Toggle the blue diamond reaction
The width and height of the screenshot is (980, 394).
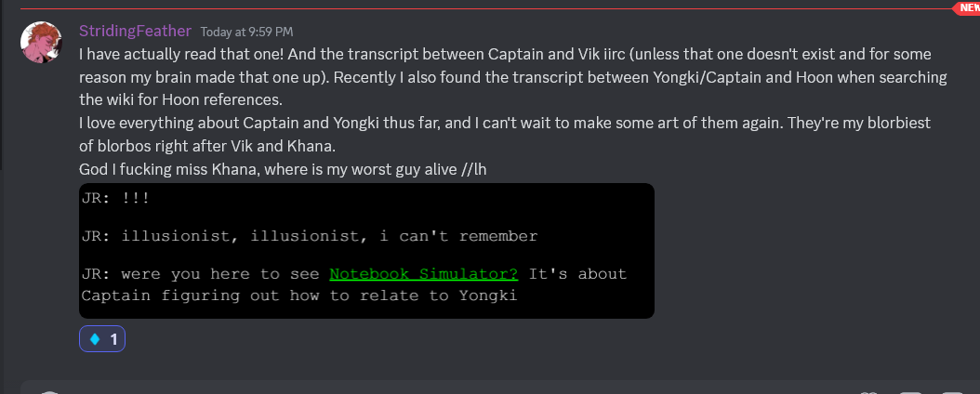102,339
